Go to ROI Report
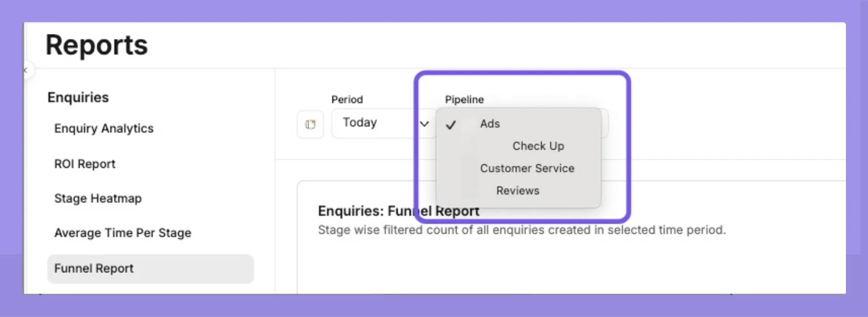Screen dimensions: 868x317 (x=85, y=164)
